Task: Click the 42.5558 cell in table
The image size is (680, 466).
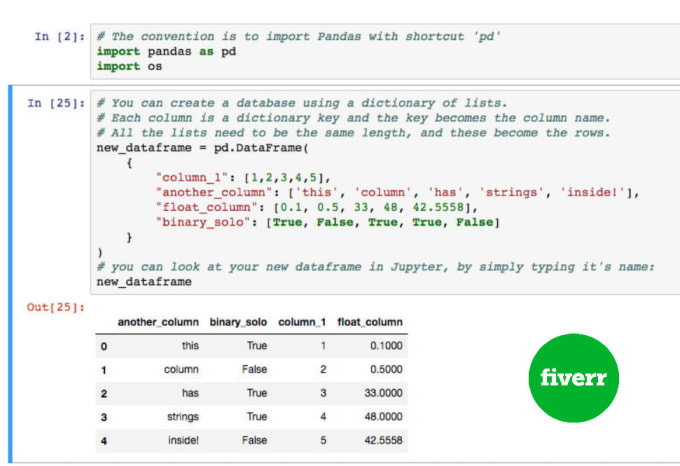Action: pyautogui.click(x=383, y=440)
